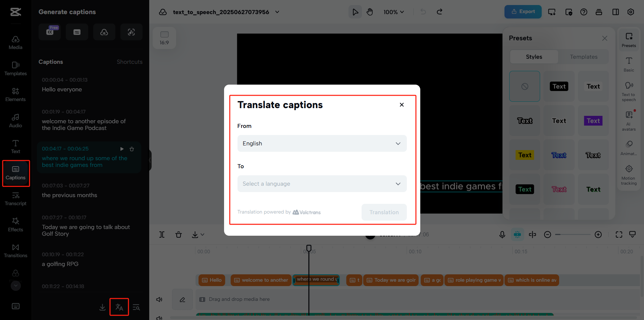Switch to the hand pan tool
Image resolution: width=644 pixels, height=320 pixels.
370,12
